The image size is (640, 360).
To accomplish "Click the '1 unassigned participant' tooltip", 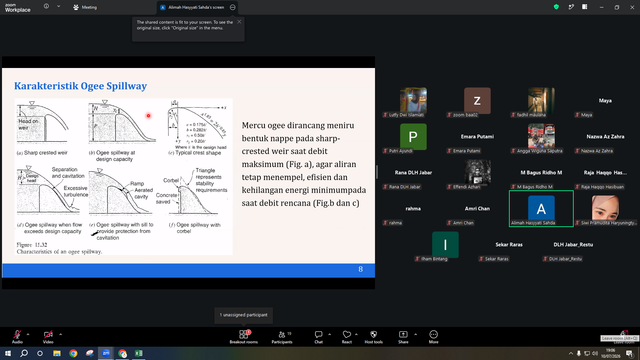I will [x=244, y=315].
